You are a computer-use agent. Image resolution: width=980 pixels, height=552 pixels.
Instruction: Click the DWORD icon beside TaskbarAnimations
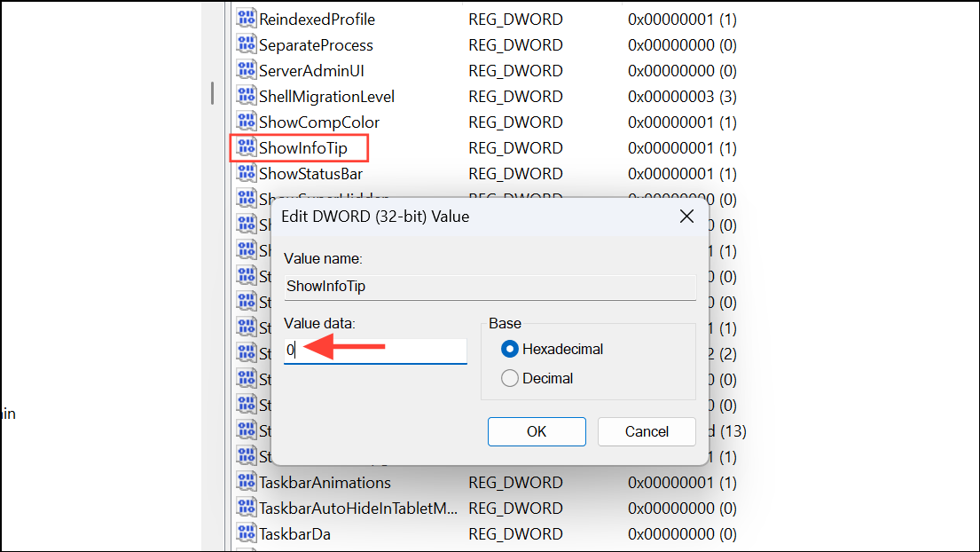point(246,482)
